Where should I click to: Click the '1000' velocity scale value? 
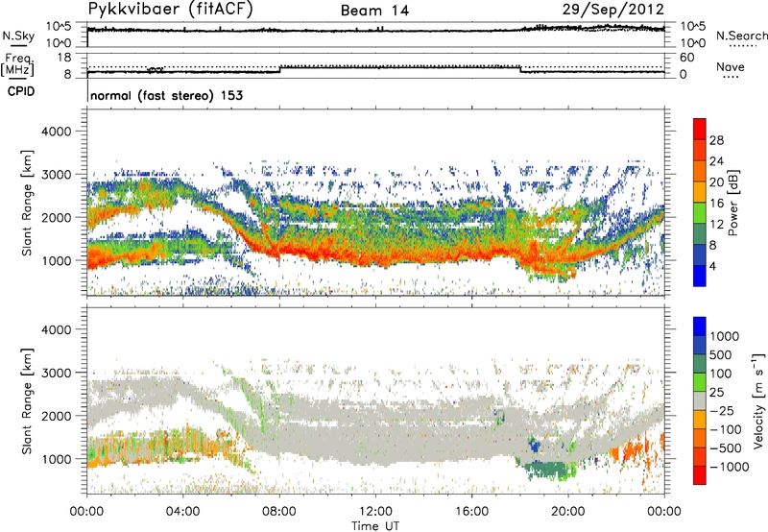point(724,336)
